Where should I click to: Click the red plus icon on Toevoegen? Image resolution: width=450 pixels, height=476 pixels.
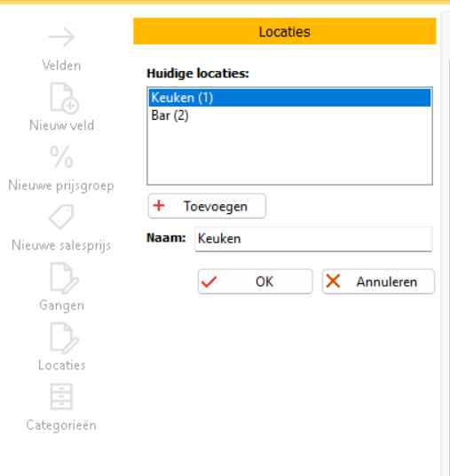(x=159, y=206)
